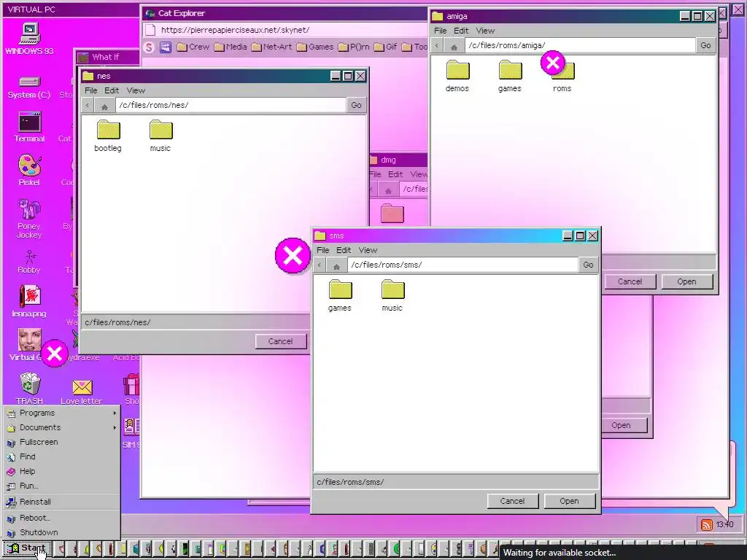
Task: Go back in the nes window
Action: pyautogui.click(x=88, y=106)
